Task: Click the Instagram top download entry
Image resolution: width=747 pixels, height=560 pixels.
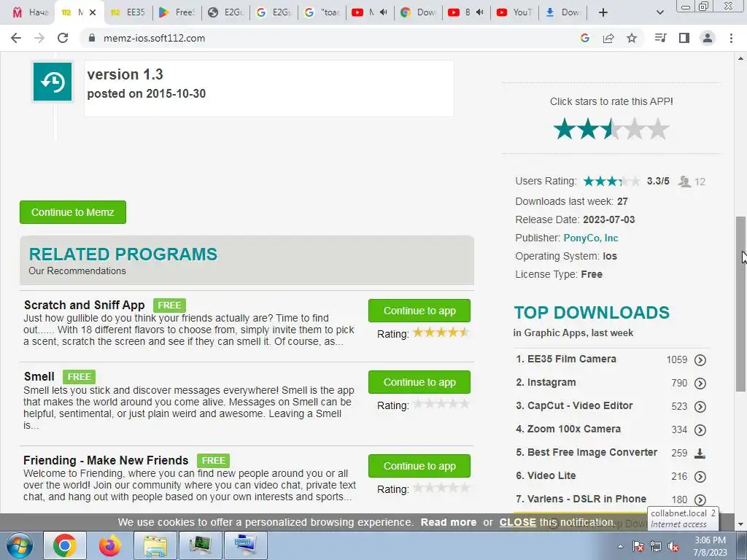Action: [x=546, y=382]
